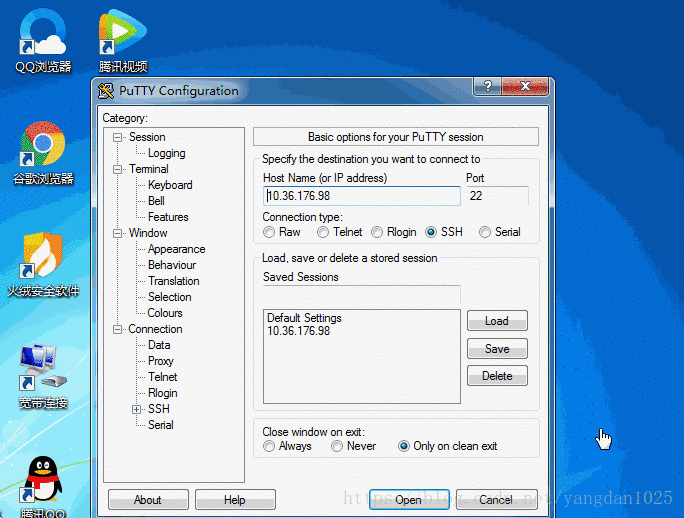The height and width of the screenshot is (518, 684).
Task: Select the Proxy category
Action: [161, 361]
